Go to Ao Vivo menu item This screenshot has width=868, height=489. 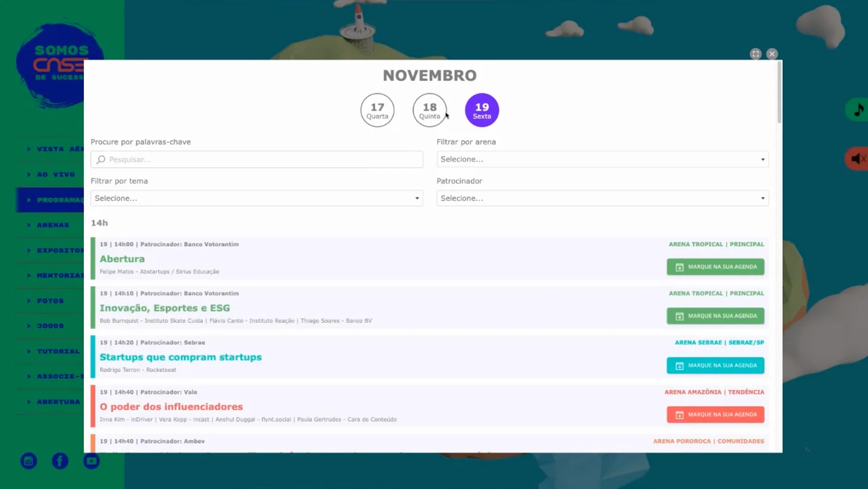coord(51,174)
